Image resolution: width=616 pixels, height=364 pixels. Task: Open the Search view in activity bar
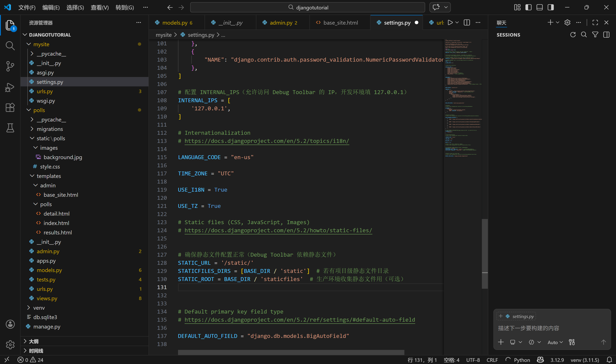[10, 46]
